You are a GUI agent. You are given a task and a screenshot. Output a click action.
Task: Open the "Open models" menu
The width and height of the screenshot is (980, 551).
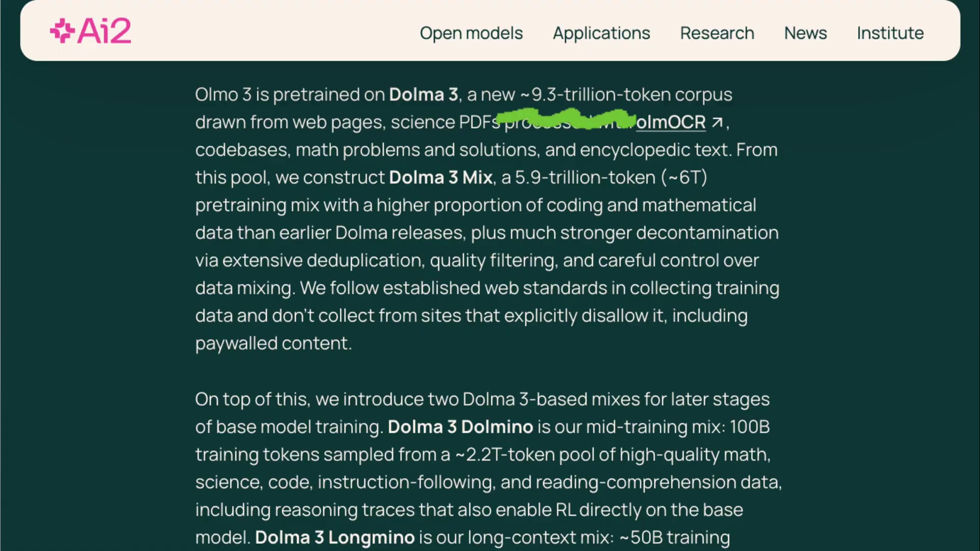(471, 33)
